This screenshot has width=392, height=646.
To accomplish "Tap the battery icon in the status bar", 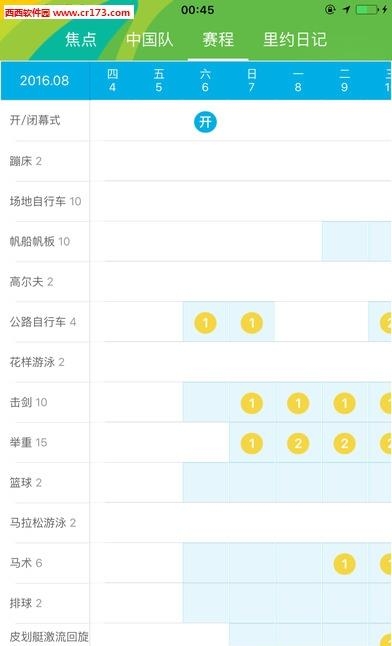I will tap(367, 9).
